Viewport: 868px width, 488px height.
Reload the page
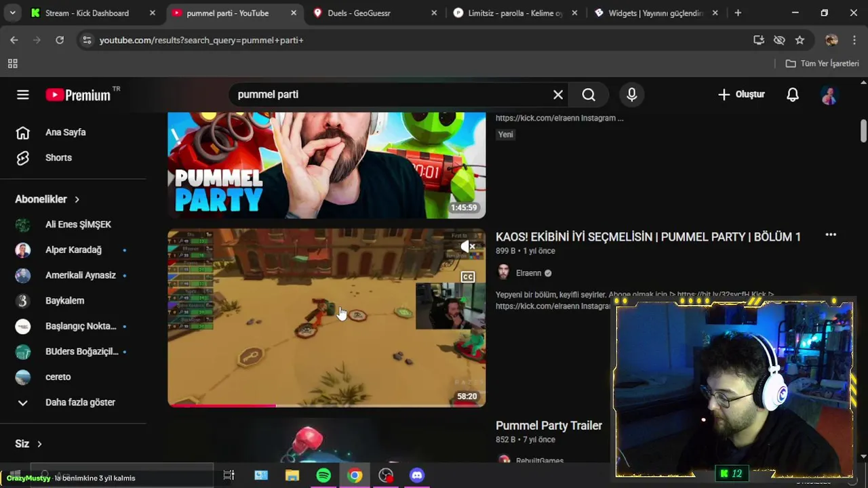coord(60,40)
